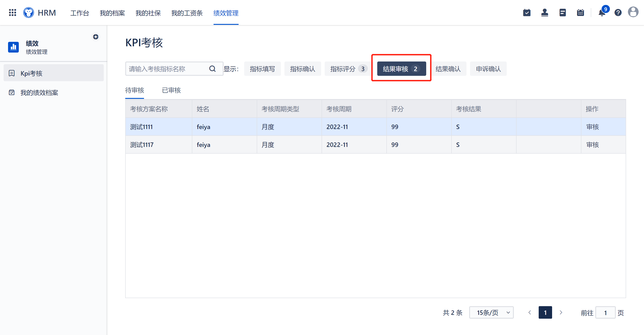Open 我的档案 top navigation item

tap(112, 13)
